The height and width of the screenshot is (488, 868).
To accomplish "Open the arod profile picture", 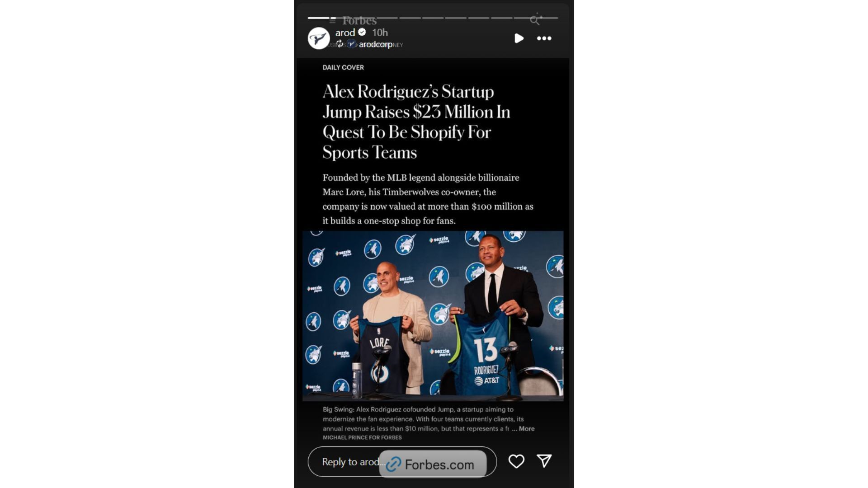I will coord(319,38).
